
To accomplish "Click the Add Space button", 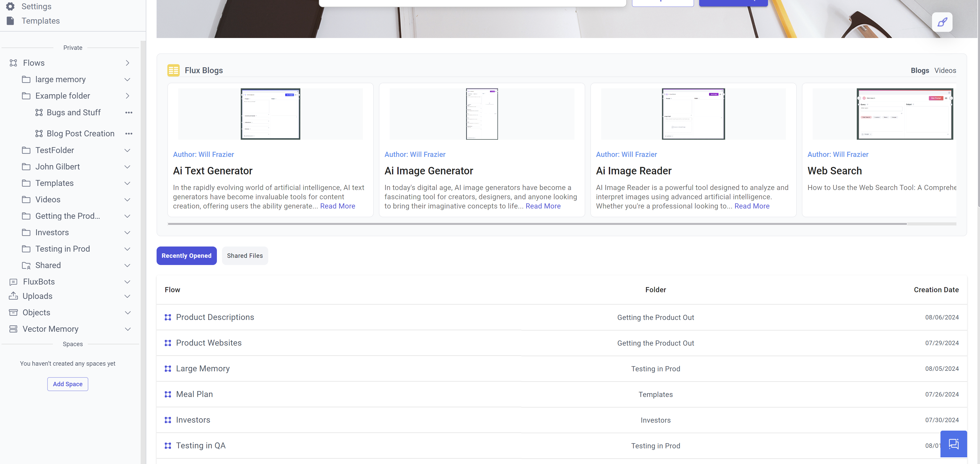I will coord(68,384).
